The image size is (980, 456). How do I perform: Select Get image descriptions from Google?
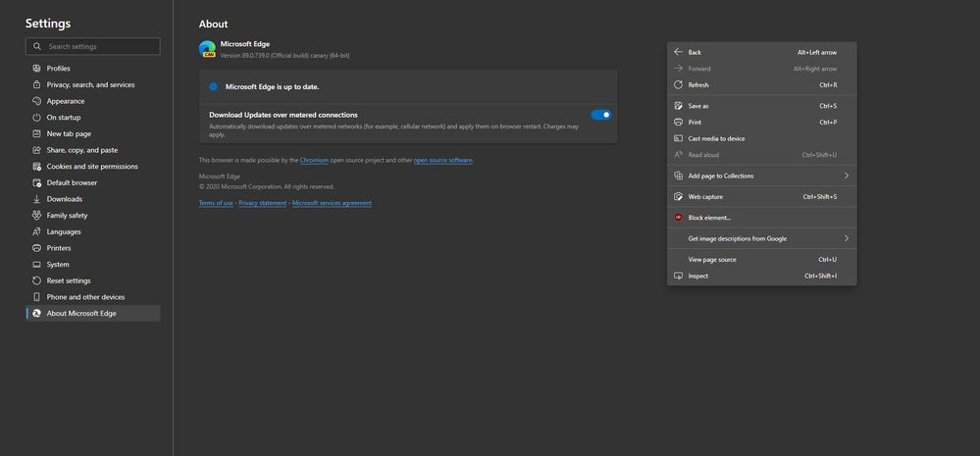tap(762, 238)
